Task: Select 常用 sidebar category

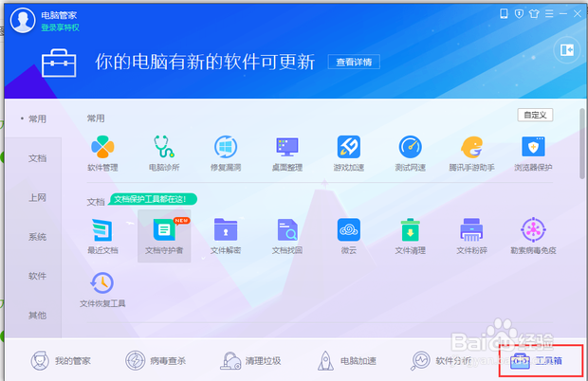Action: [38, 119]
